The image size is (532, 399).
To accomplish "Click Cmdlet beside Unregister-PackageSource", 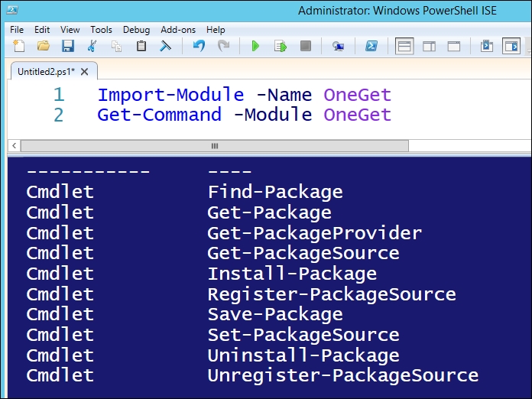I will tap(60, 375).
